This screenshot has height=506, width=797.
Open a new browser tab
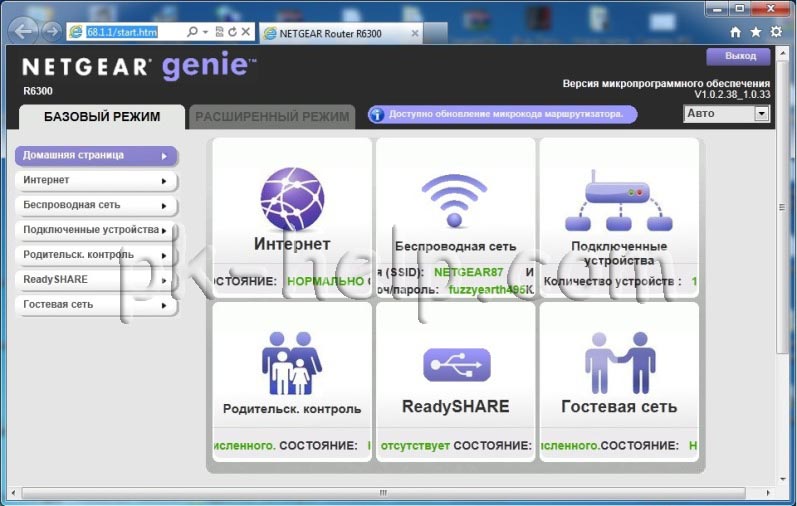click(x=435, y=34)
